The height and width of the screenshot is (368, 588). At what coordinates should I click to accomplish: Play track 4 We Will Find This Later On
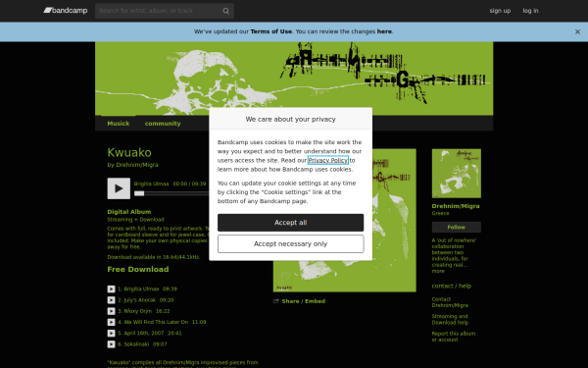pos(112,322)
